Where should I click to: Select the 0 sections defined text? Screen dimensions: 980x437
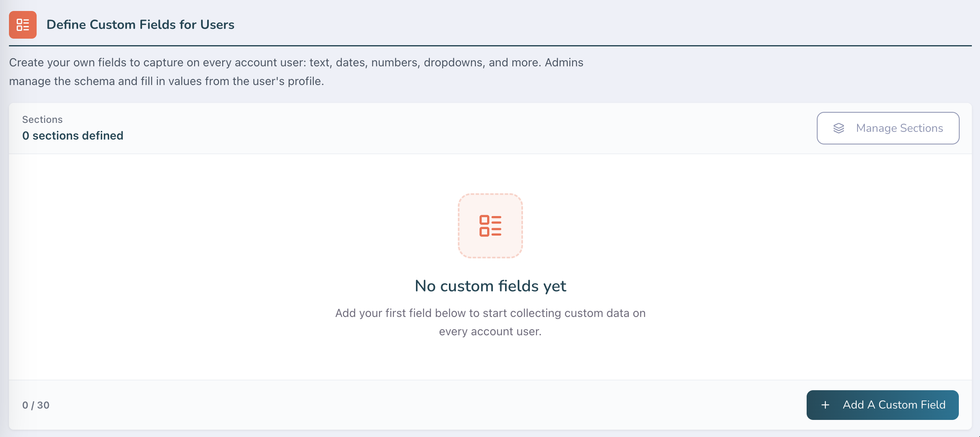click(73, 135)
